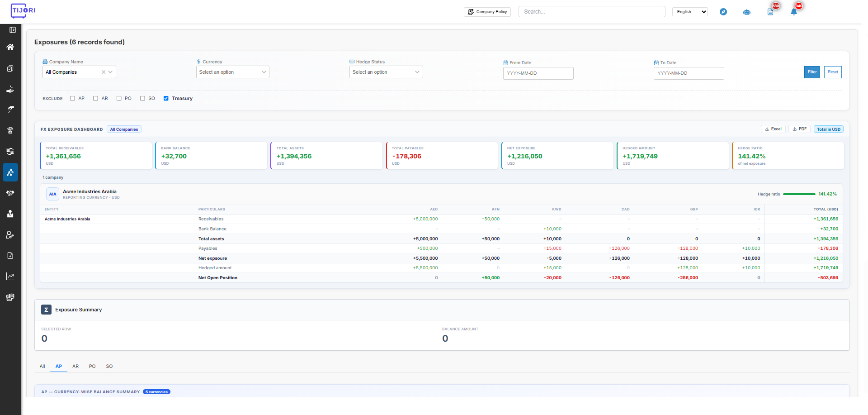Screen dimensions: 868x415
Task: Open businessman icon in sidebar
Action: (10, 214)
